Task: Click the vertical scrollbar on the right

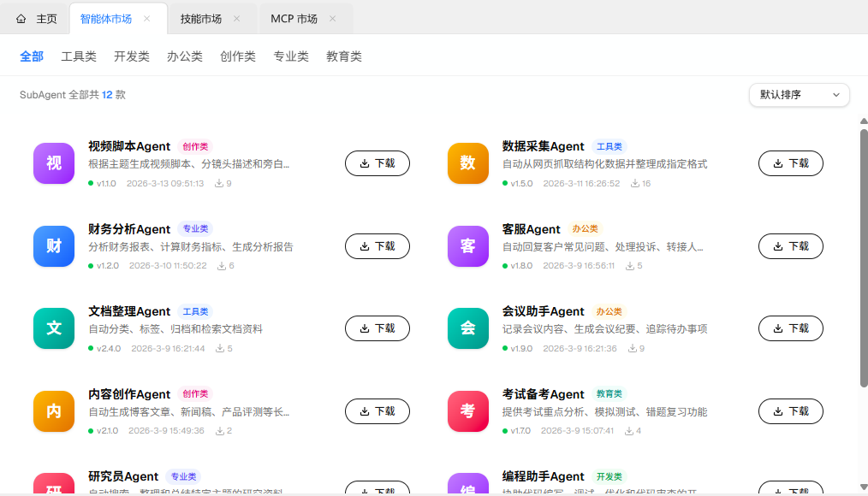Action: coord(863,257)
